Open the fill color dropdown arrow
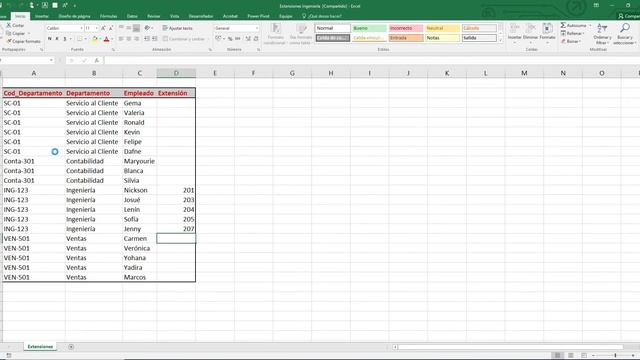 (100, 39)
